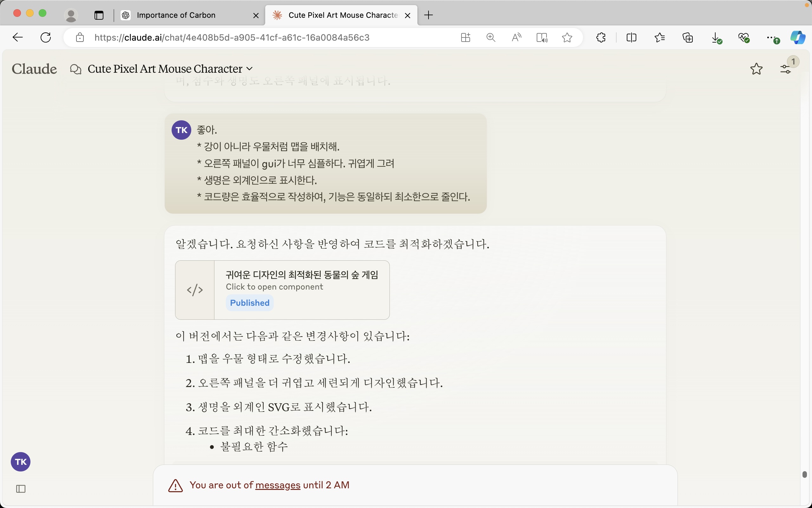Screen dimensions: 812x508
Task: Click the Claude logo to go home
Action: point(34,69)
